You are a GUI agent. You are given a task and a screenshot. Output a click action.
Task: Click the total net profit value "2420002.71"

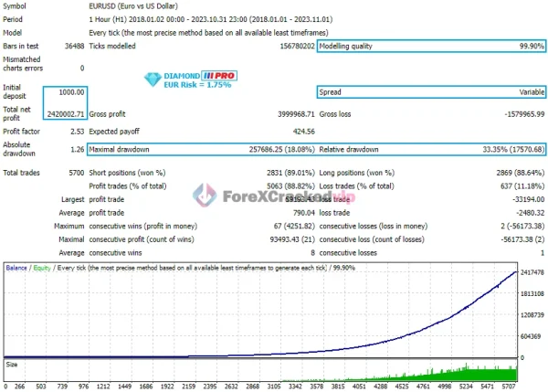pyautogui.click(x=66, y=114)
